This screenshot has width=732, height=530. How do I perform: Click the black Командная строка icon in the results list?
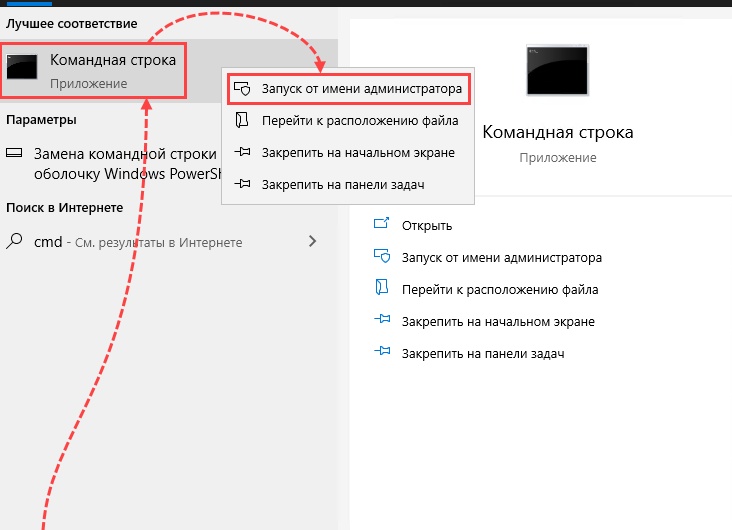pos(22,67)
